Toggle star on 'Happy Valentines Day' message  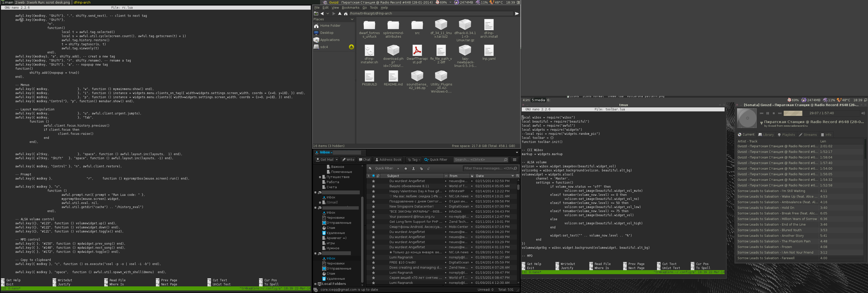373,191
